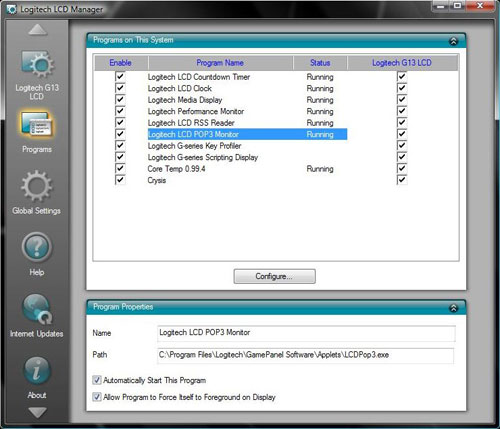Toggle Enable checkbox for Logitech LCD RSS Reader
Image resolution: width=500 pixels, height=429 pixels.
tap(120, 123)
